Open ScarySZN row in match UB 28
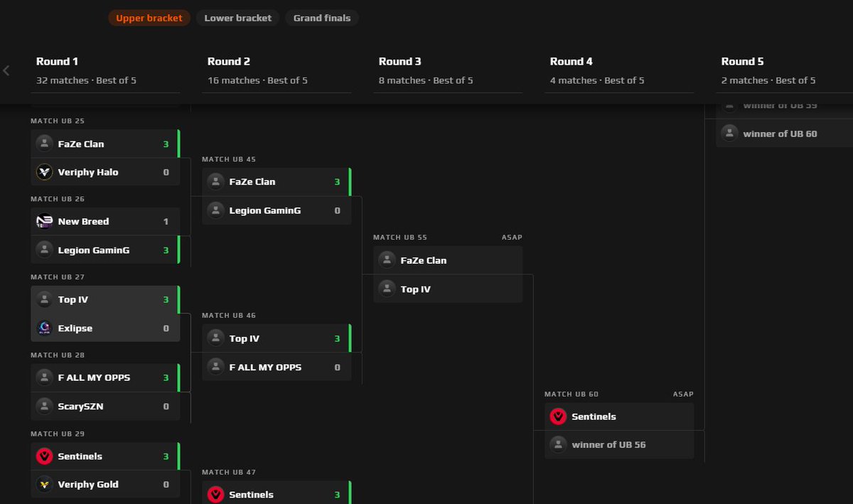853x504 pixels. tap(105, 407)
